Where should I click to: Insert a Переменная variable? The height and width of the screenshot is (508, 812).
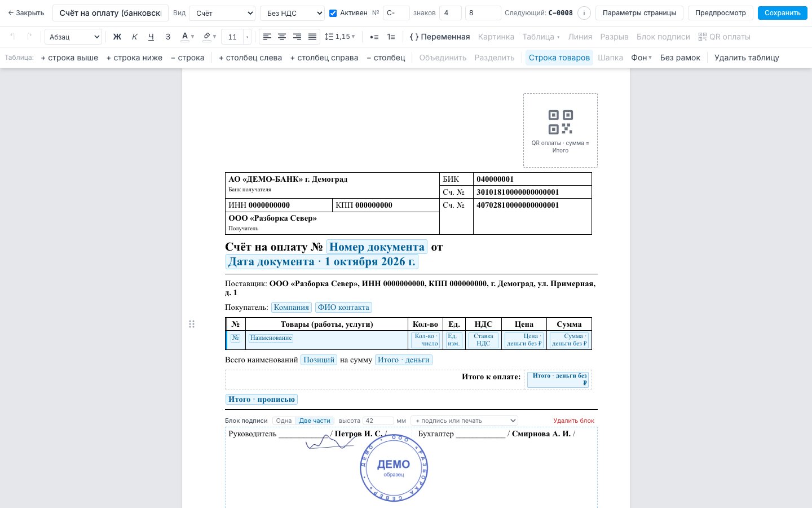(x=440, y=37)
